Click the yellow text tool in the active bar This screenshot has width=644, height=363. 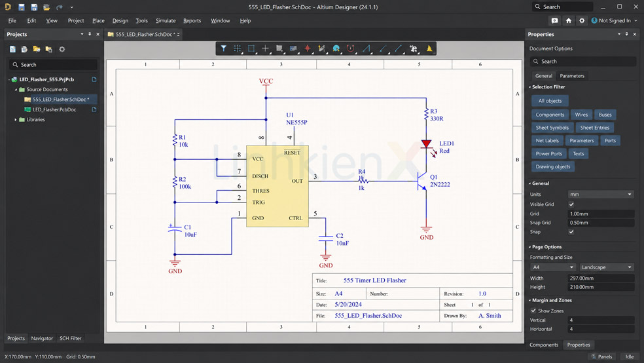(x=429, y=48)
